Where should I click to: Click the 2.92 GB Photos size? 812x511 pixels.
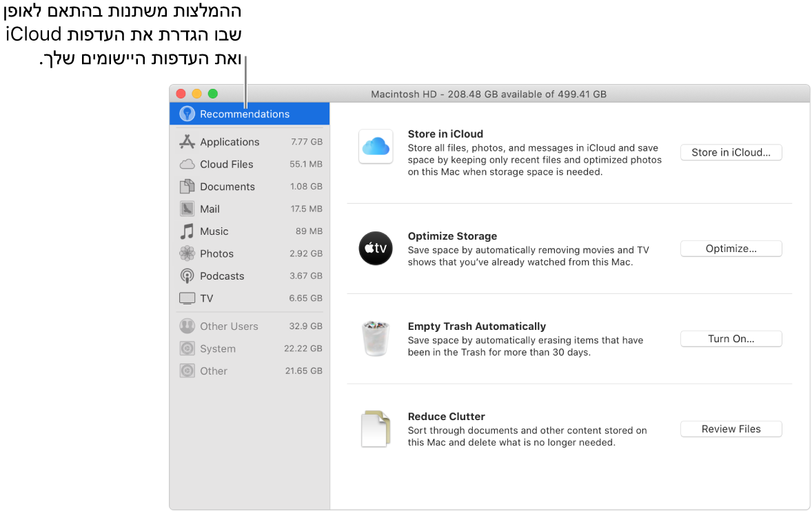click(305, 253)
